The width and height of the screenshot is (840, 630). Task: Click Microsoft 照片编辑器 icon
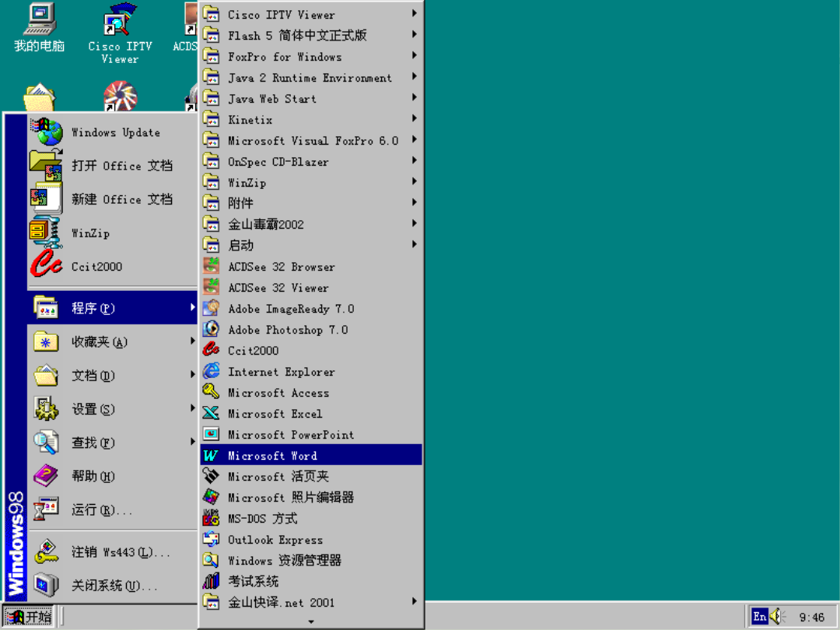[x=211, y=497]
